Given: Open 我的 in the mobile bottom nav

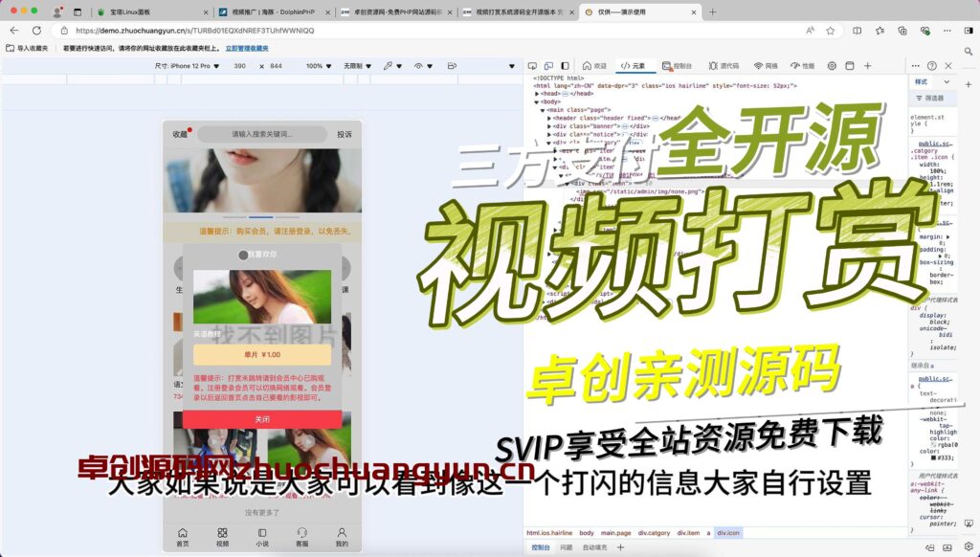Looking at the screenshot, I should click(x=342, y=537).
